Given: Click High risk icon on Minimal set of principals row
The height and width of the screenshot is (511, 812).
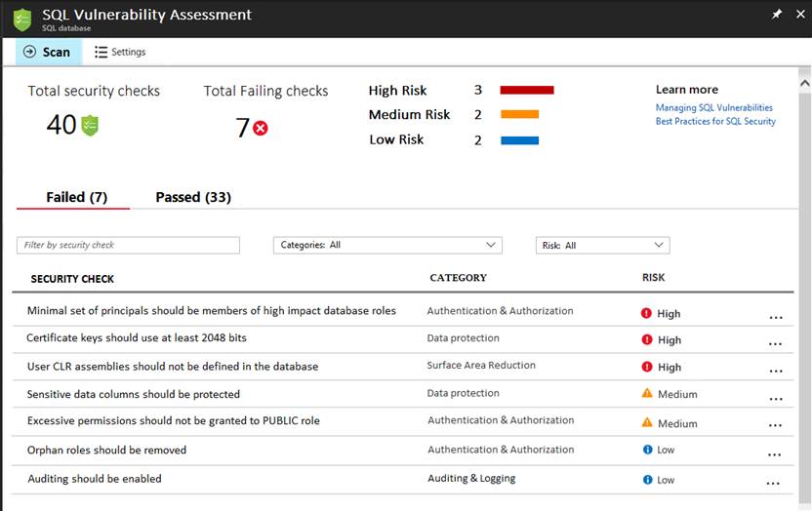Looking at the screenshot, I should pyautogui.click(x=646, y=313).
